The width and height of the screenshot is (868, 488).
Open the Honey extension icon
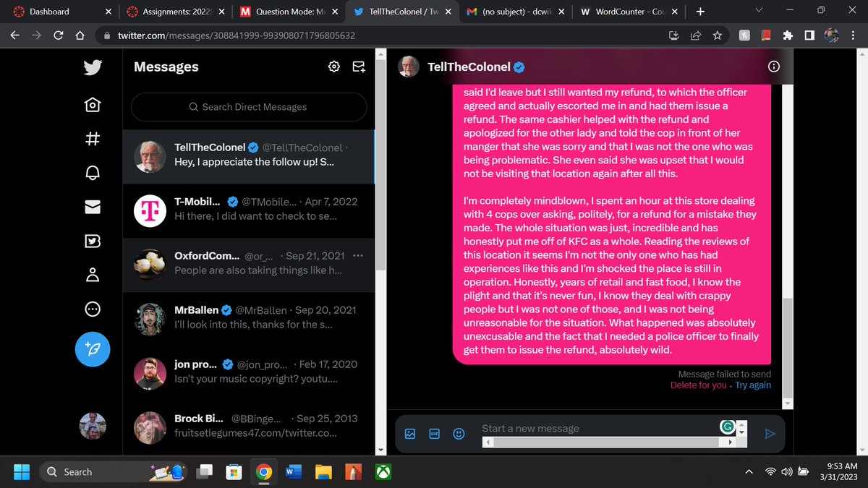[x=744, y=35]
